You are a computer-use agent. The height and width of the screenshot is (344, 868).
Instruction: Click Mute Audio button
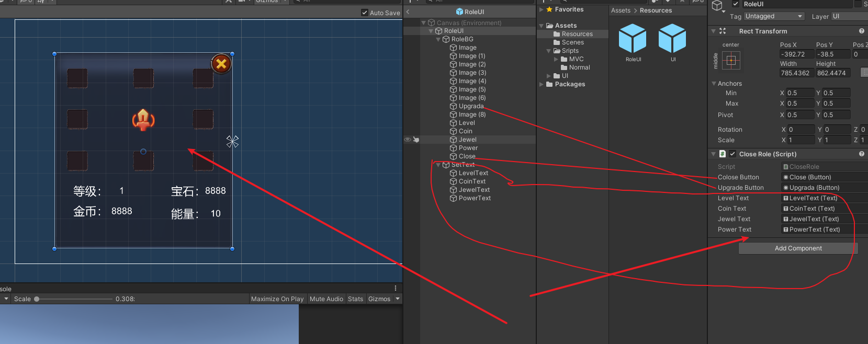click(x=326, y=299)
